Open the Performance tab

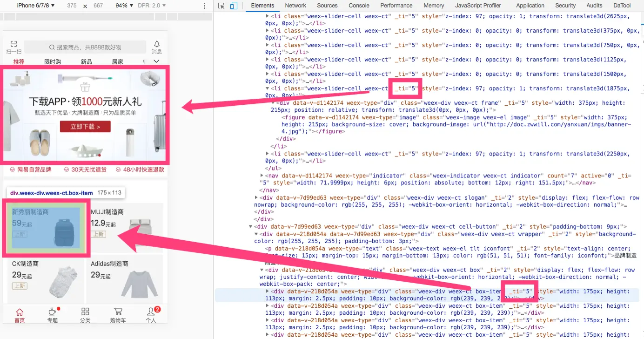[396, 6]
